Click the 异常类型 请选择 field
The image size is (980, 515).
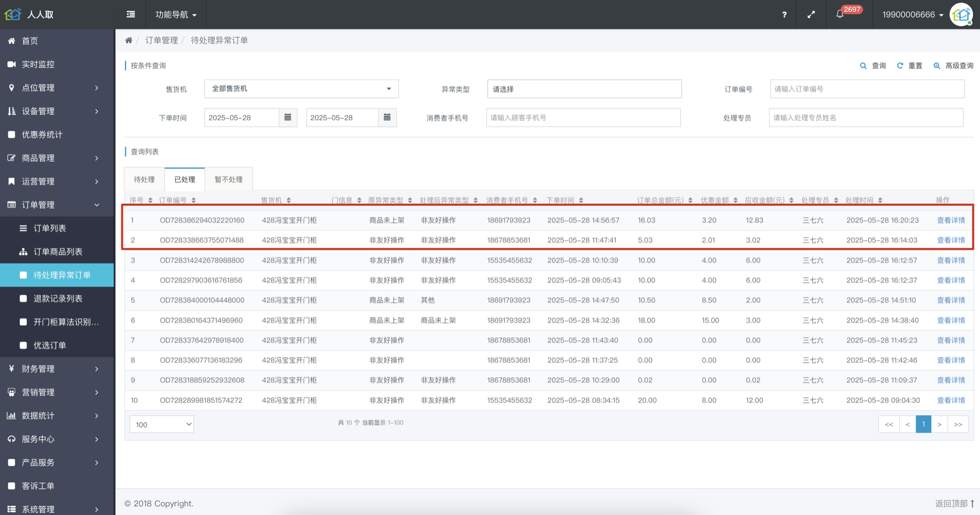584,89
